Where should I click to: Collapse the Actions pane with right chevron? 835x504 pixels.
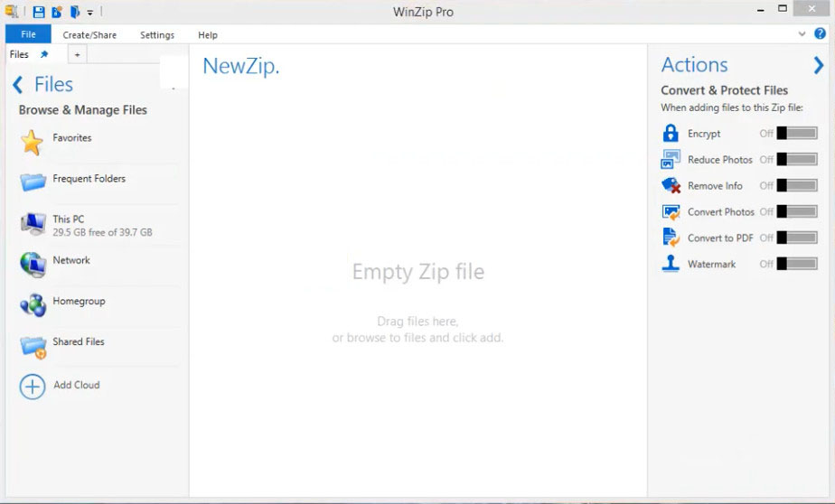(x=819, y=65)
